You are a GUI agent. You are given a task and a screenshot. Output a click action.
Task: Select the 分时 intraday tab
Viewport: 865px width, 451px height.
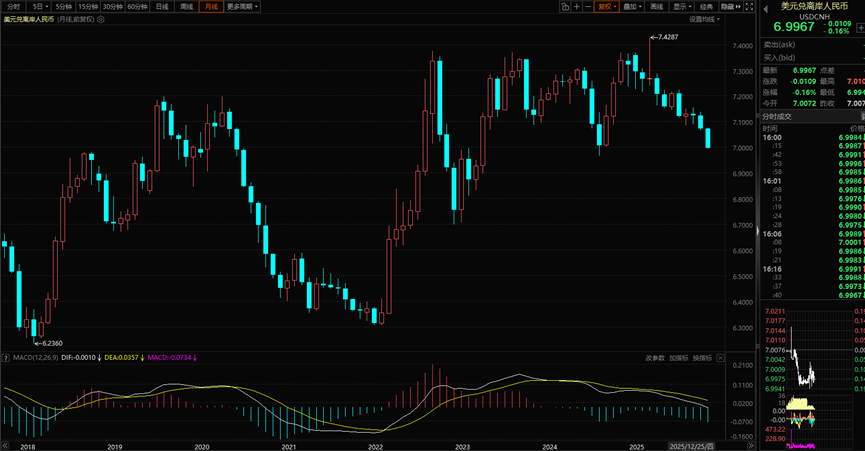13,6
